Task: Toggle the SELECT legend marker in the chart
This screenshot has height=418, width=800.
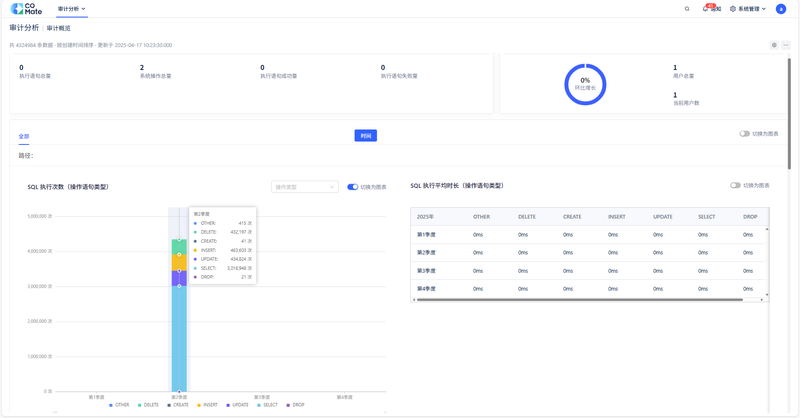Action: coord(258,405)
